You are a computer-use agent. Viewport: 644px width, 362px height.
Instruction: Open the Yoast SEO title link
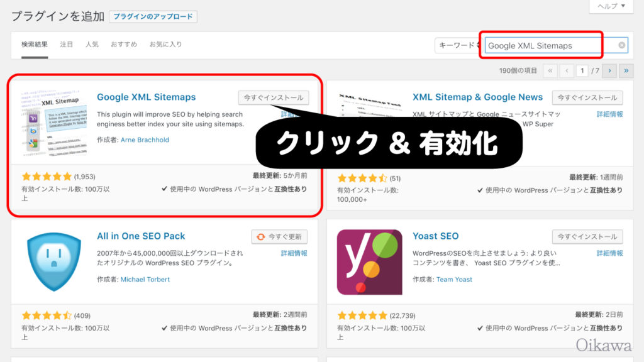(435, 236)
